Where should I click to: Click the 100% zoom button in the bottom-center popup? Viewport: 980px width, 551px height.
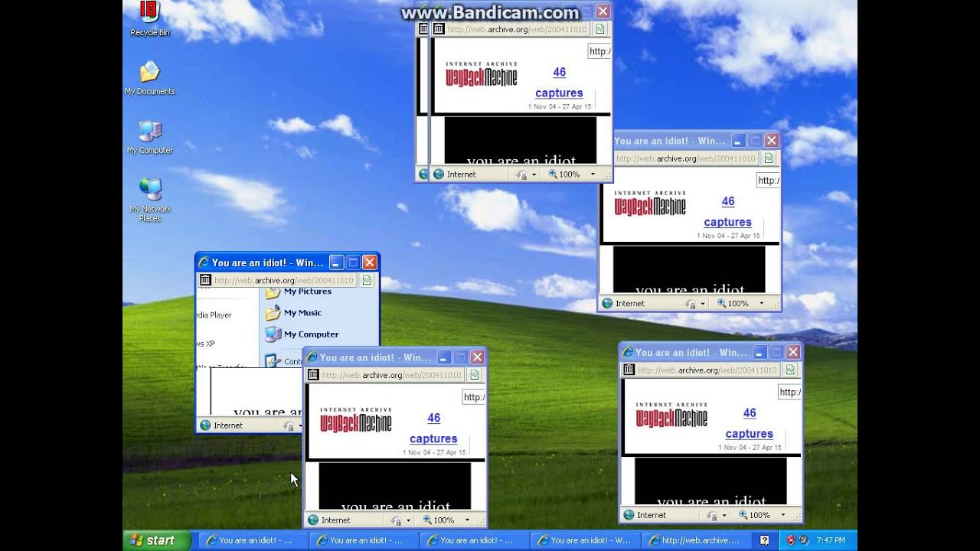pos(439,520)
